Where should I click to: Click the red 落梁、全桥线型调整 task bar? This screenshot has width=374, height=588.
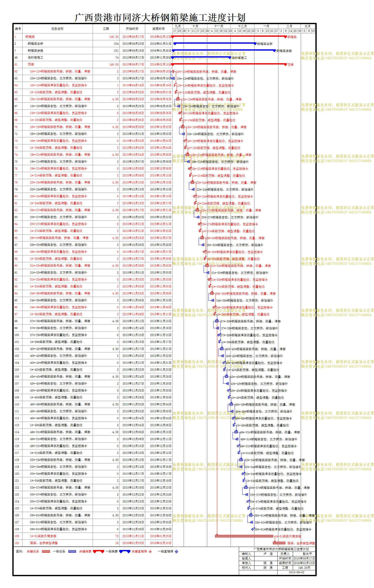coord(279,543)
